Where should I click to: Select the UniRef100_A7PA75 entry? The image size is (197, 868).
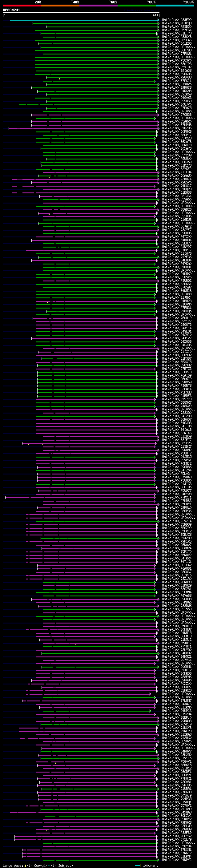177,108
